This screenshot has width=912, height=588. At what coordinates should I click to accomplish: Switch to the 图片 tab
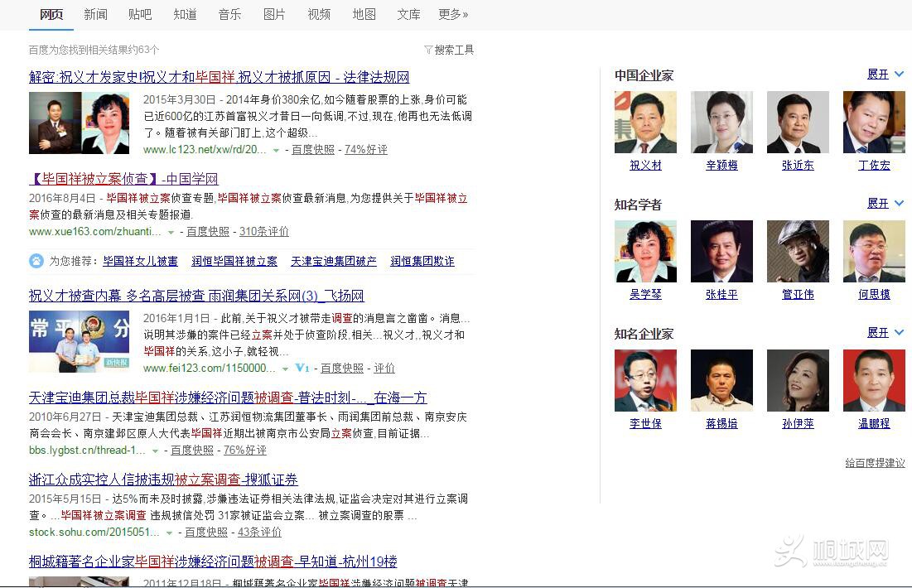(274, 14)
